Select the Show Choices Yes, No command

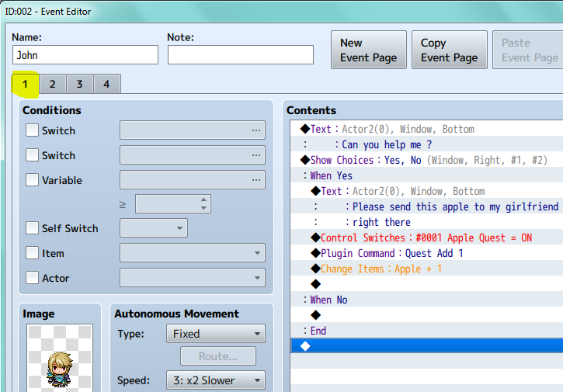[427, 160]
